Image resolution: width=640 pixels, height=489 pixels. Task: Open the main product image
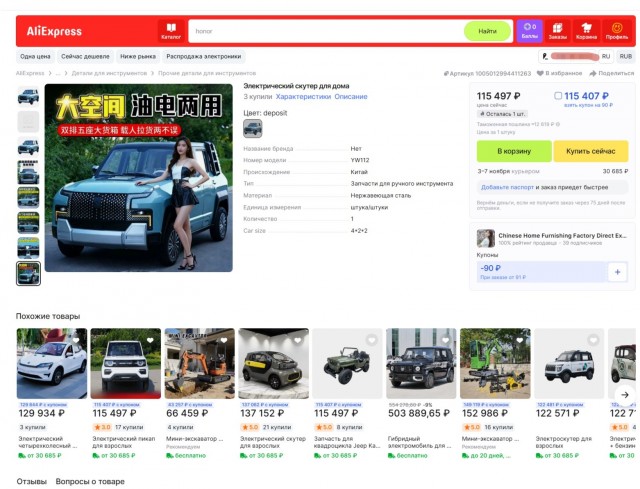tap(139, 178)
